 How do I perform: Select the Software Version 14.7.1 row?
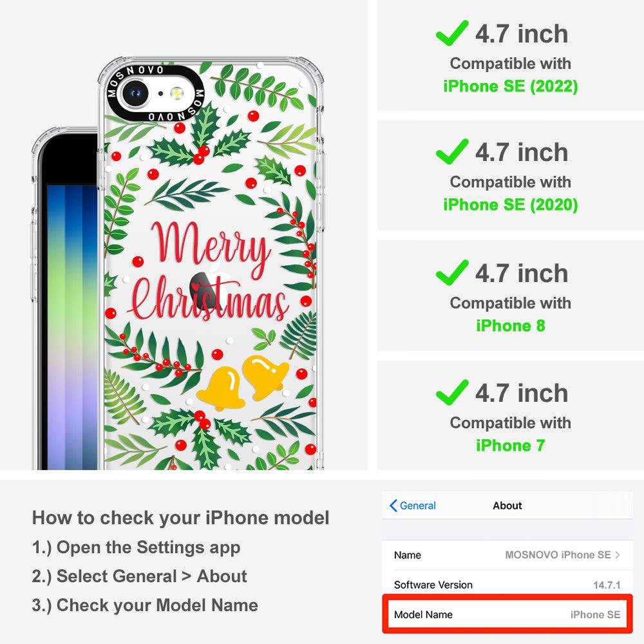click(x=507, y=584)
